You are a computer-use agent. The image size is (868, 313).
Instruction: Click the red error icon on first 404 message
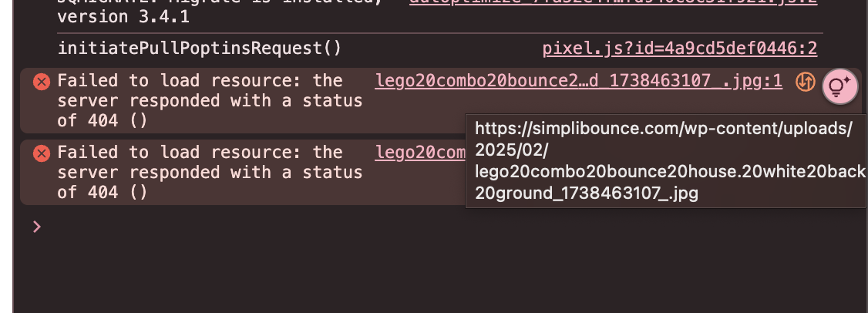click(42, 82)
